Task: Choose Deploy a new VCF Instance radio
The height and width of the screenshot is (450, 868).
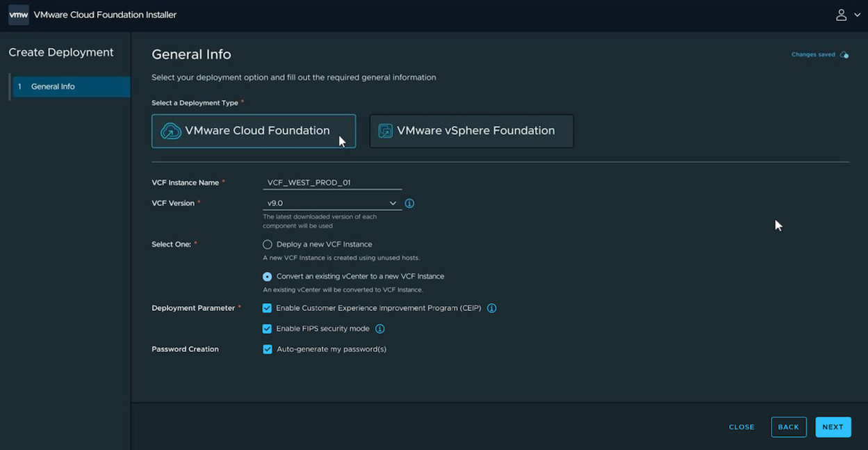Action: point(267,245)
